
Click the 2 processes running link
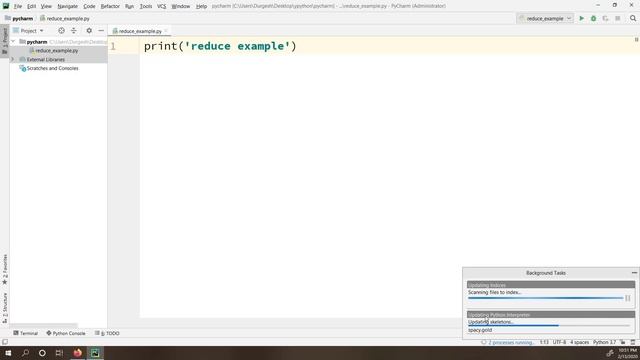click(511, 342)
